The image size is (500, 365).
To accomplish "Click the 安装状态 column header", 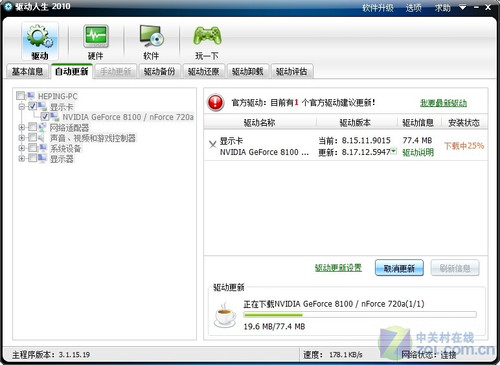I will pos(464,123).
